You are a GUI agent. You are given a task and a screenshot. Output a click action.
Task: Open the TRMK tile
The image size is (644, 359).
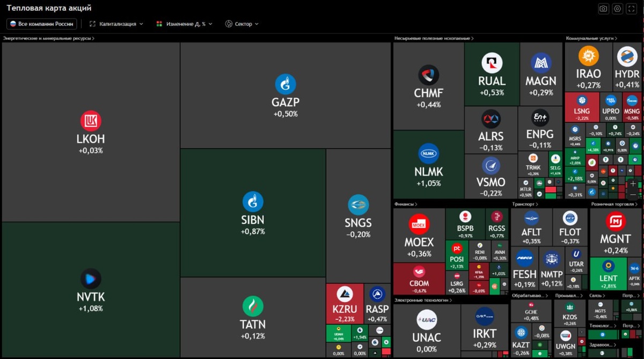pos(533,165)
